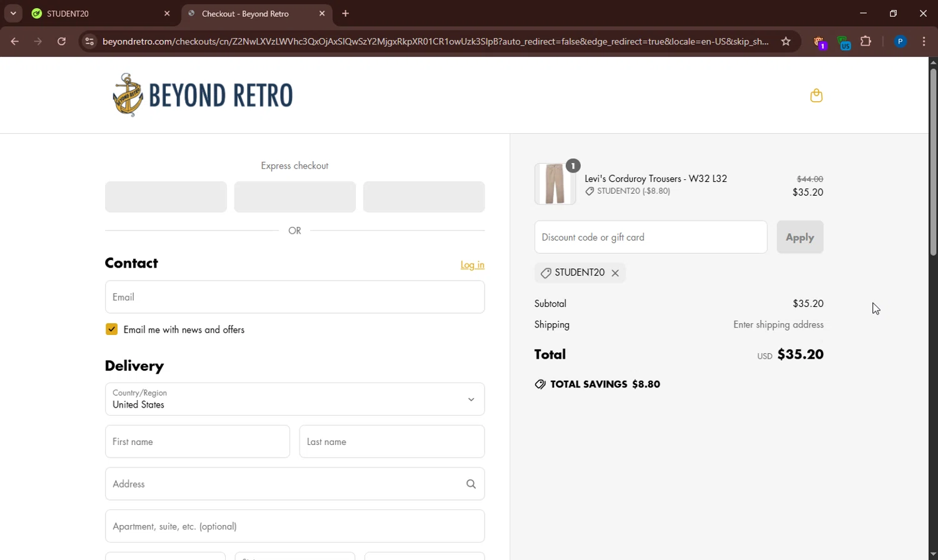Click the Apply discount button
Image resolution: width=938 pixels, height=560 pixels.
tap(800, 237)
